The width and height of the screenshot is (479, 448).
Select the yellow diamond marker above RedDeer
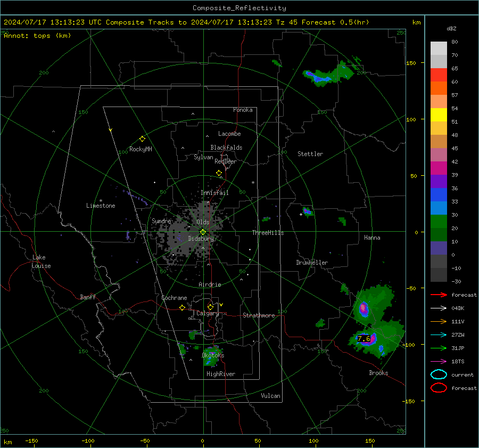[x=219, y=173]
